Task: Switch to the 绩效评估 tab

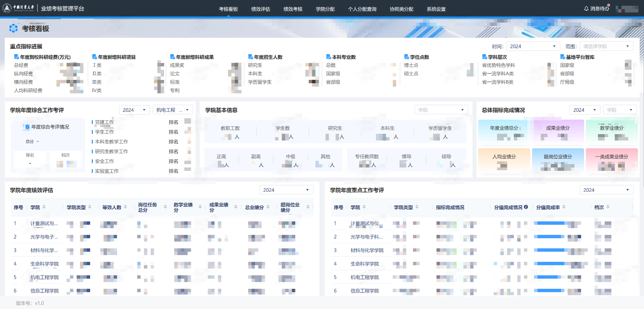Action: (x=260, y=9)
